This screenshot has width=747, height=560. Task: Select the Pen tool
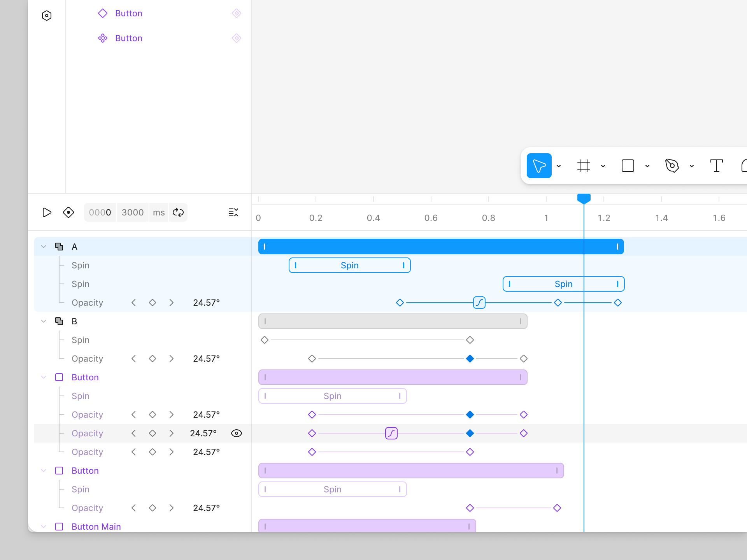pos(672,166)
